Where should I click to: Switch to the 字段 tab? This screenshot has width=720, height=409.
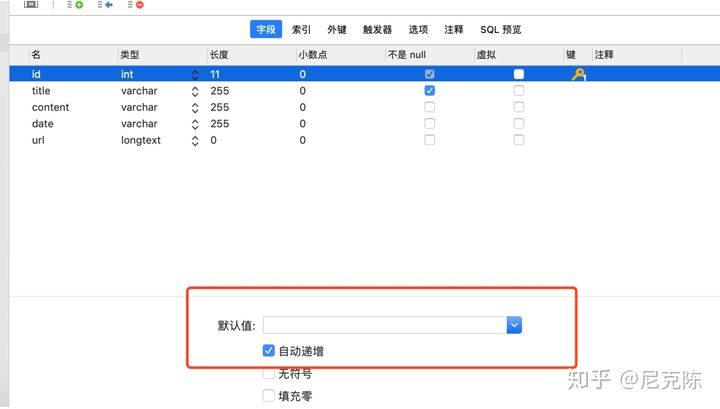tap(266, 29)
